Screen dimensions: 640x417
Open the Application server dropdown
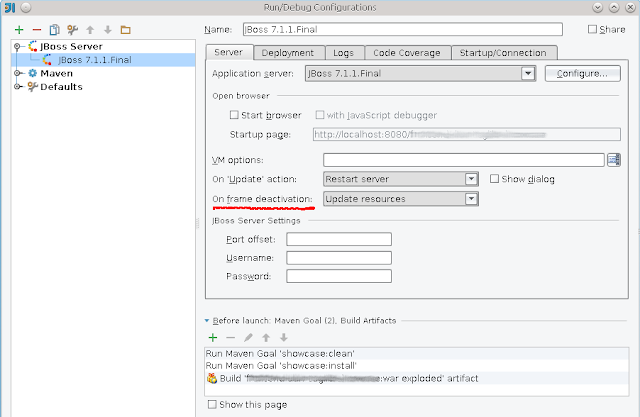pyautogui.click(x=528, y=73)
